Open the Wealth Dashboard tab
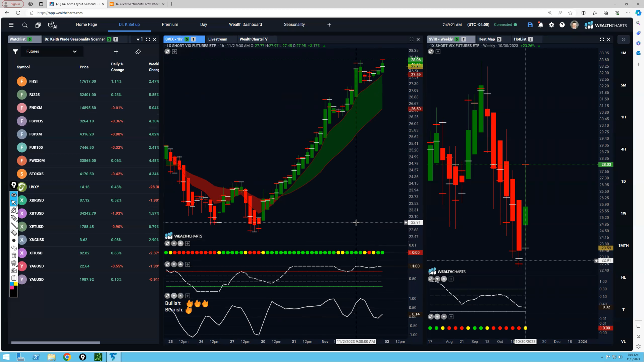The height and width of the screenshot is (362, 644). pyautogui.click(x=246, y=24)
